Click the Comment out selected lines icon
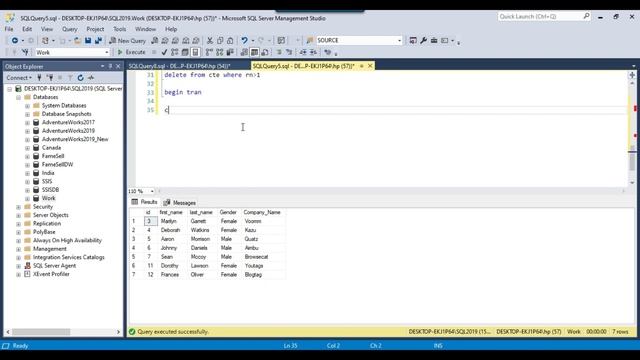 (x=279, y=52)
